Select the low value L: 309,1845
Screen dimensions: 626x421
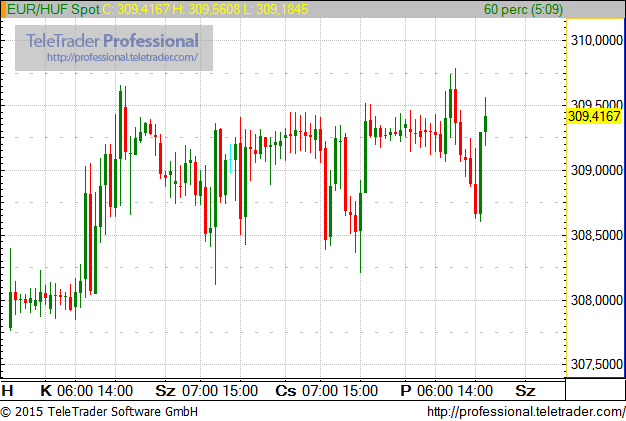(275, 9)
